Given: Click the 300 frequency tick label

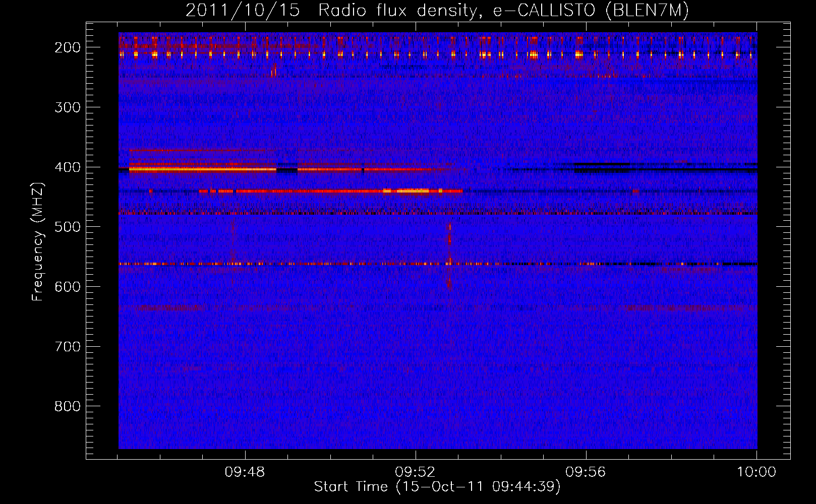Looking at the screenshot, I should coord(67,107).
